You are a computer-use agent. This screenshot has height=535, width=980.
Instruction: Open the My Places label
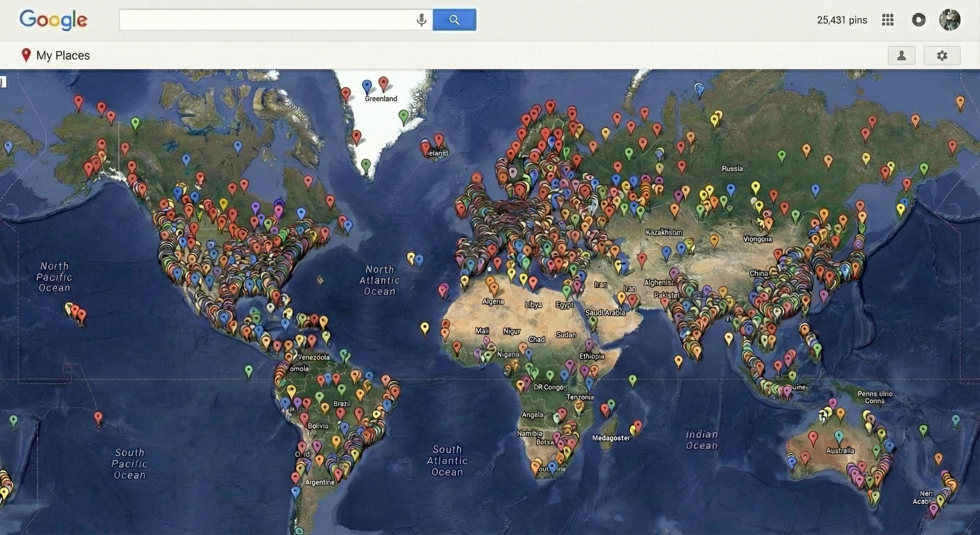(63, 56)
